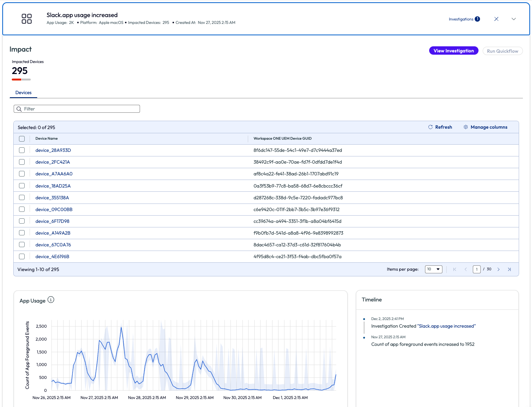The width and height of the screenshot is (532, 407).
Task: Open the device_A149A2B device link
Action: click(x=53, y=233)
